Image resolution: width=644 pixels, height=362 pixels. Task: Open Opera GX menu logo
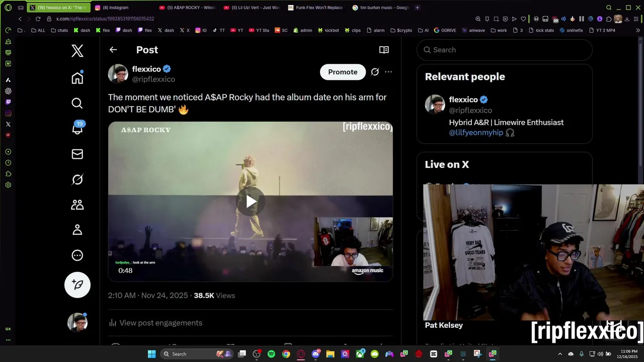coord(8,8)
